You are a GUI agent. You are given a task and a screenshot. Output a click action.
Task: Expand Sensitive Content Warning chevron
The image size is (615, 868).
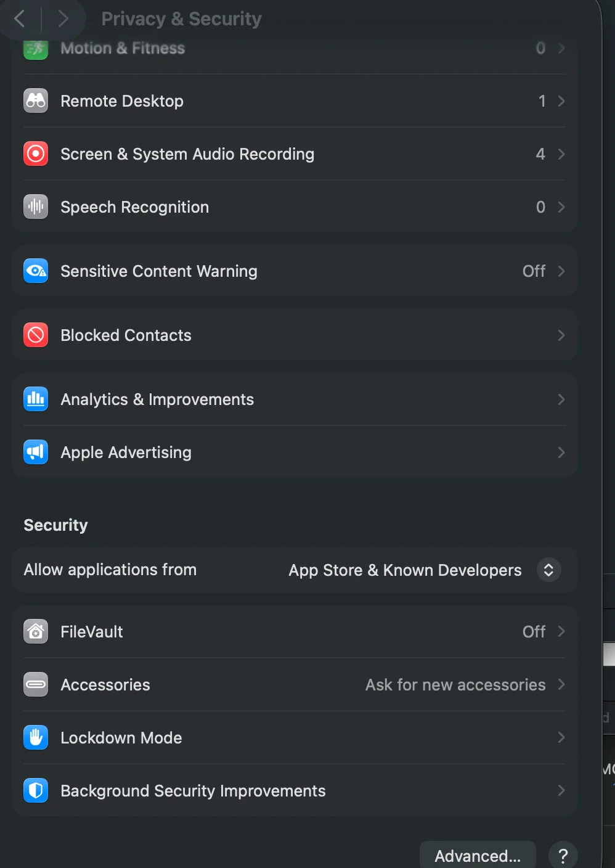(x=561, y=271)
